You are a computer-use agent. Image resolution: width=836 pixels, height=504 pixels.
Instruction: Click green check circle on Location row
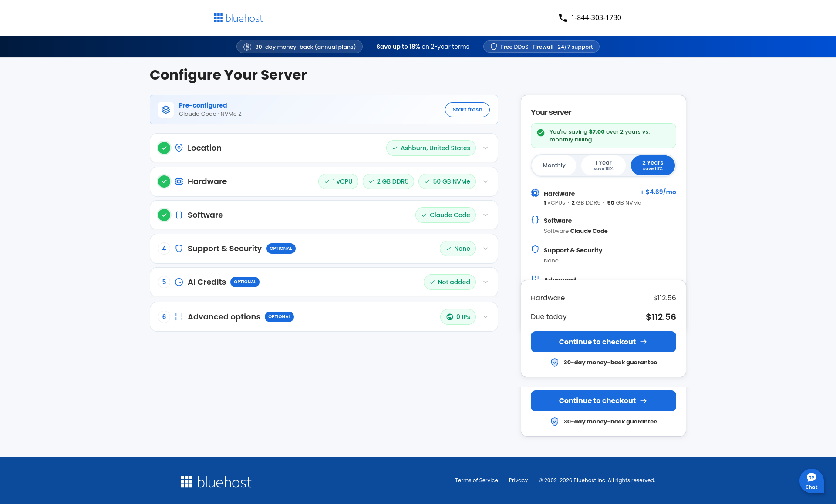(x=164, y=148)
